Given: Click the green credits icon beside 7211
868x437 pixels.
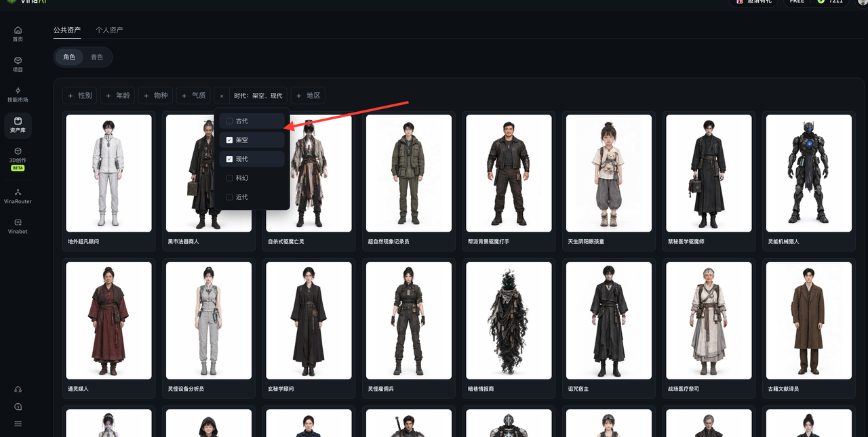Looking at the screenshot, I should [821, 1].
